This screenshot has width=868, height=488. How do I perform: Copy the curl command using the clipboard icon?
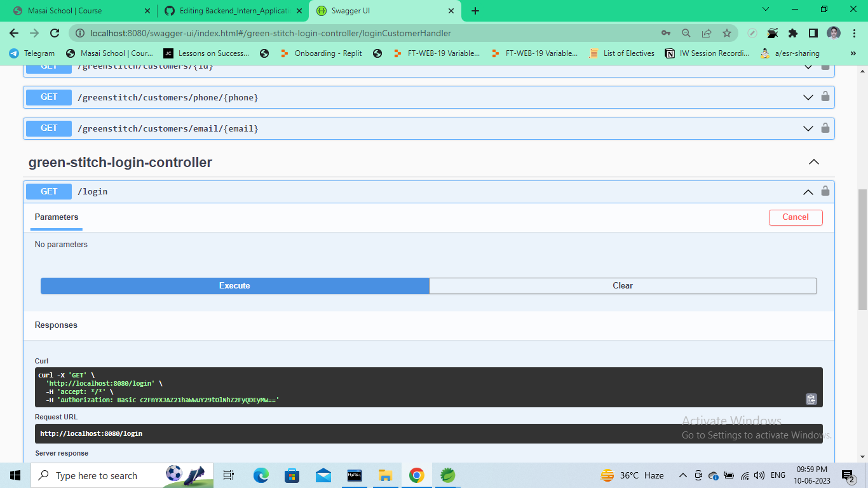pyautogui.click(x=811, y=399)
